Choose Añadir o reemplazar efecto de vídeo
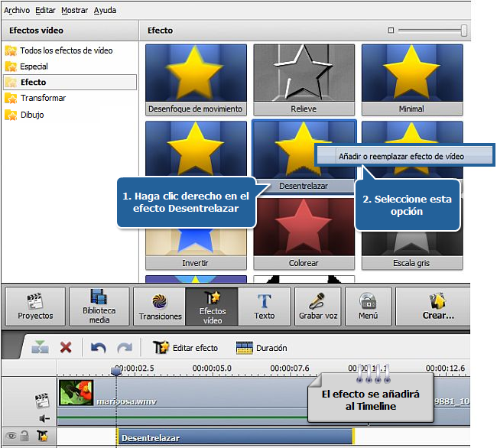The height and width of the screenshot is (448, 497). coord(401,156)
